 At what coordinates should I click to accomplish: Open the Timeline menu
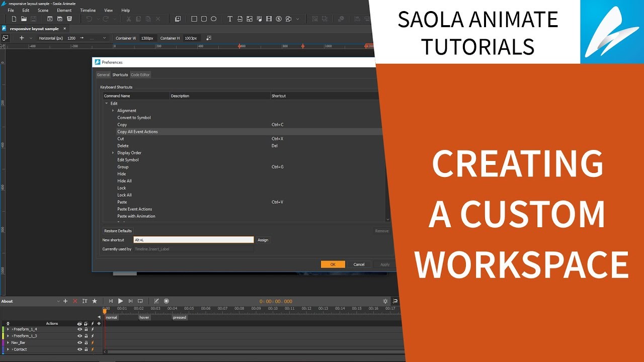(x=88, y=10)
